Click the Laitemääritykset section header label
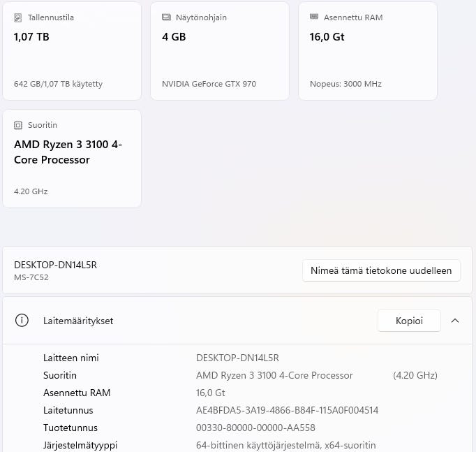This screenshot has height=452, width=476. pyautogui.click(x=78, y=321)
